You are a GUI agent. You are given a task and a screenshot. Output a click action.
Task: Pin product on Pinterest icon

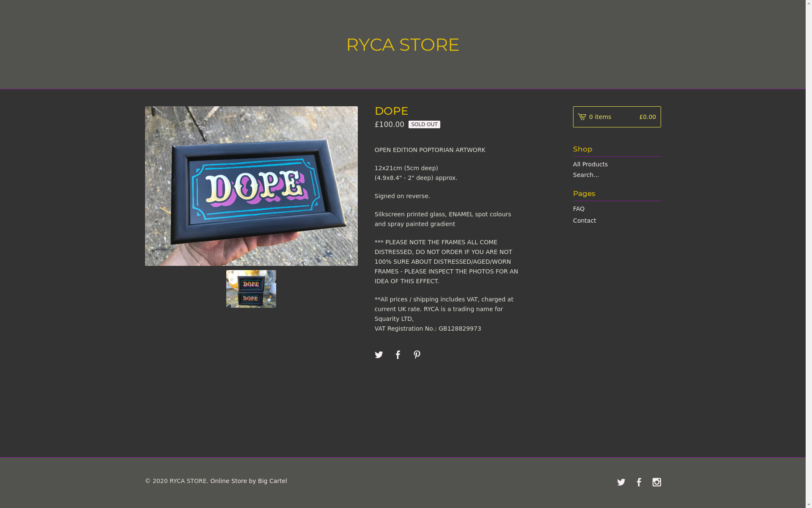[x=417, y=355]
